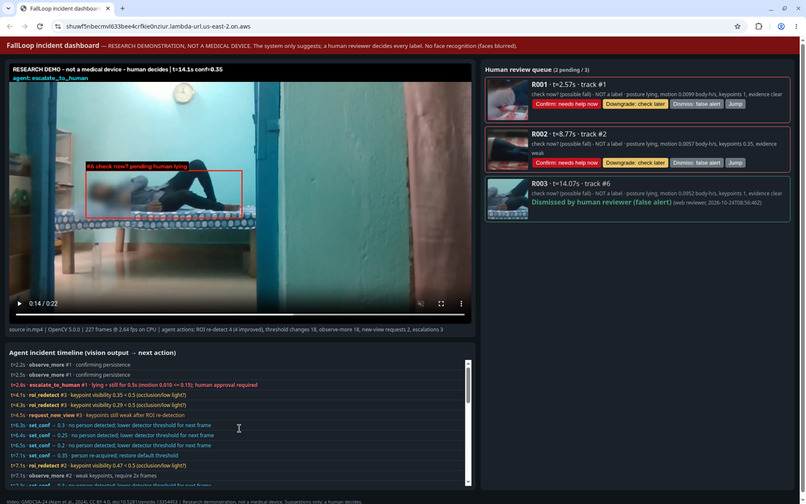Open the tab search dropdown
Viewport: 806px width, 504px height.
point(8,8)
